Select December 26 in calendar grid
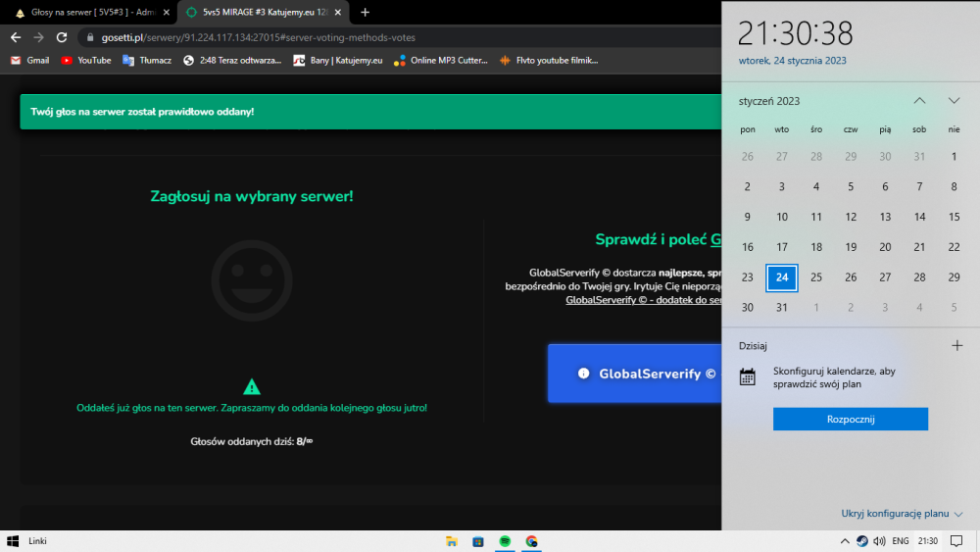 coord(748,156)
